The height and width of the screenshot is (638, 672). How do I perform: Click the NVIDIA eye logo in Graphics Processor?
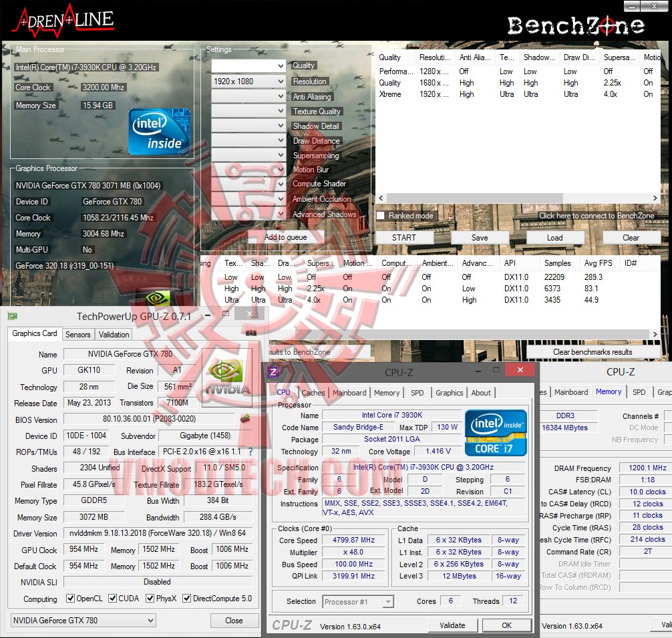(x=158, y=298)
